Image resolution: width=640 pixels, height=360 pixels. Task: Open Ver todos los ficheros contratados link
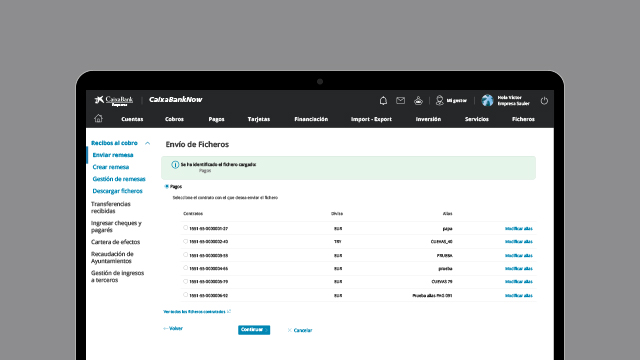197,311
